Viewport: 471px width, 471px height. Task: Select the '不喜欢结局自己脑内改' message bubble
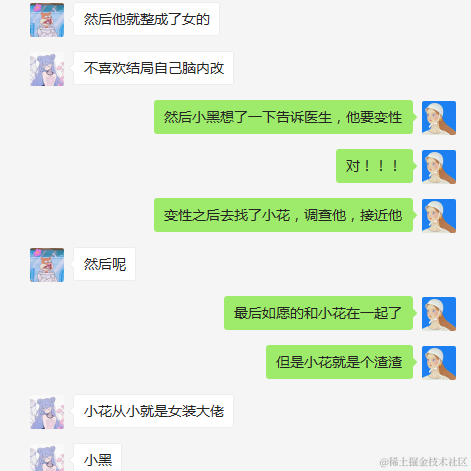click(x=153, y=68)
